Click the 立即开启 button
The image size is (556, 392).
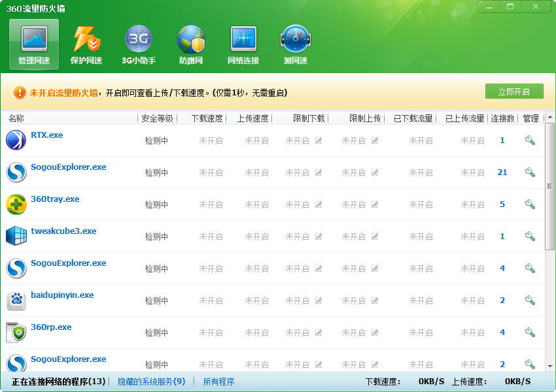coord(514,91)
